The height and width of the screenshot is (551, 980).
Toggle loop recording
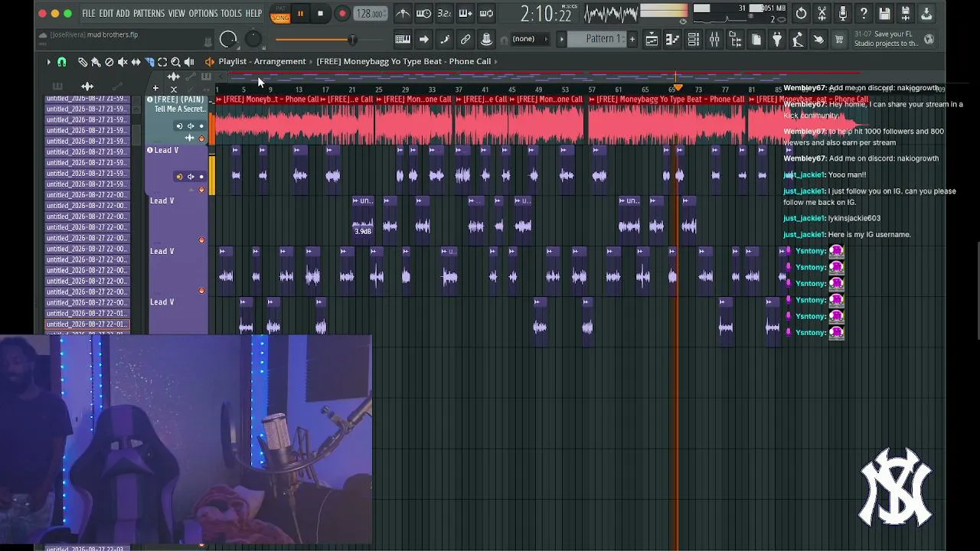[486, 14]
